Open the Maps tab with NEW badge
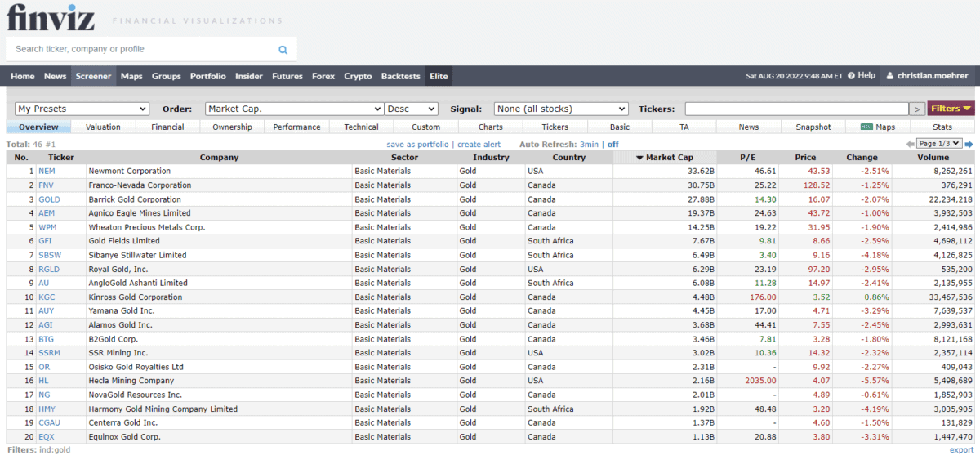 [x=878, y=127]
